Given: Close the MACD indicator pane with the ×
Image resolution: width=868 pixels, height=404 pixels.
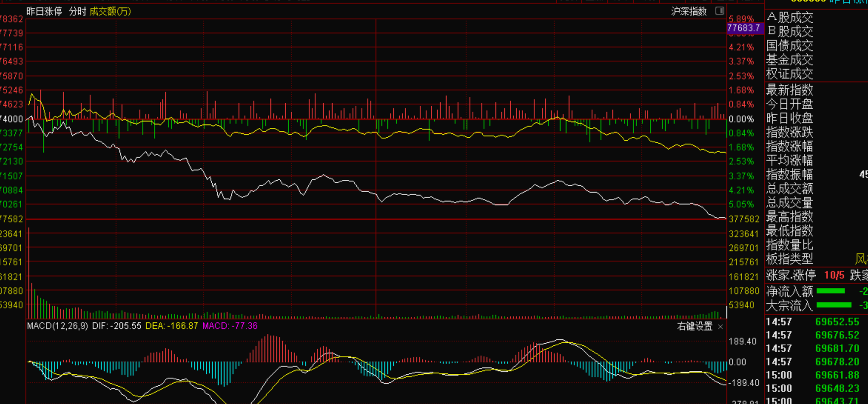Looking at the screenshot, I should pyautogui.click(x=720, y=326).
